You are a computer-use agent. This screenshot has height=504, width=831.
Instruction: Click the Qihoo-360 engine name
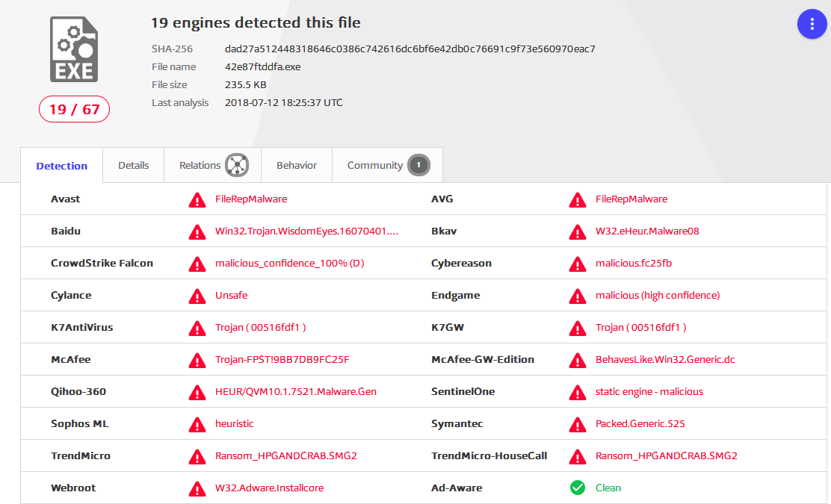(78, 392)
